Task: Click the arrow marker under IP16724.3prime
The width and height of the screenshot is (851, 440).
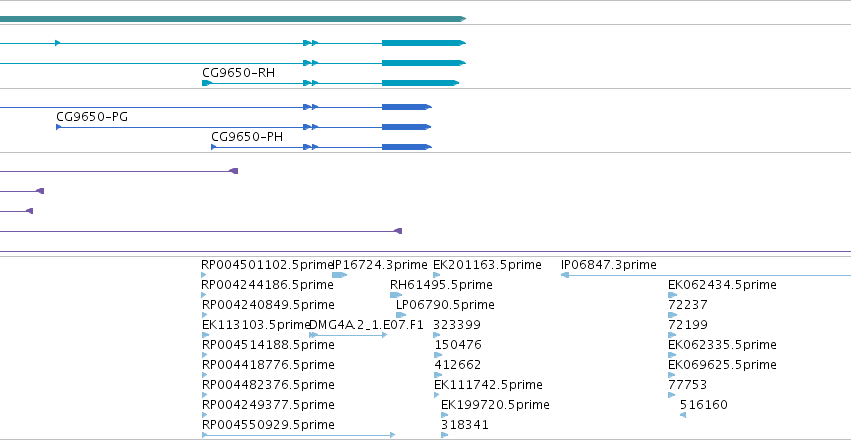Action: [339, 275]
